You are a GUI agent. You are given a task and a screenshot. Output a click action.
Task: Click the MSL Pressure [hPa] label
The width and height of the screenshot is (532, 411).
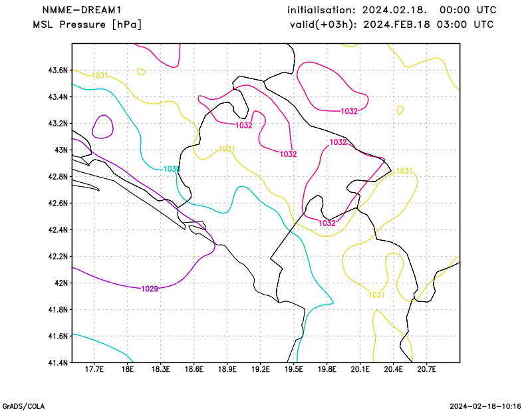click(87, 25)
